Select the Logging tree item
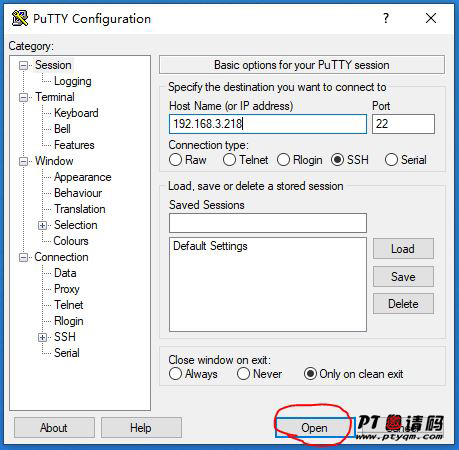 [x=73, y=81]
